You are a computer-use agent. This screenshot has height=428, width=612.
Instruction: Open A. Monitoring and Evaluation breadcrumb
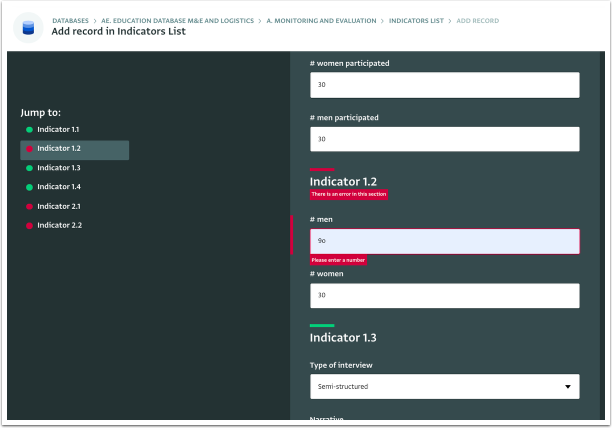(x=321, y=21)
